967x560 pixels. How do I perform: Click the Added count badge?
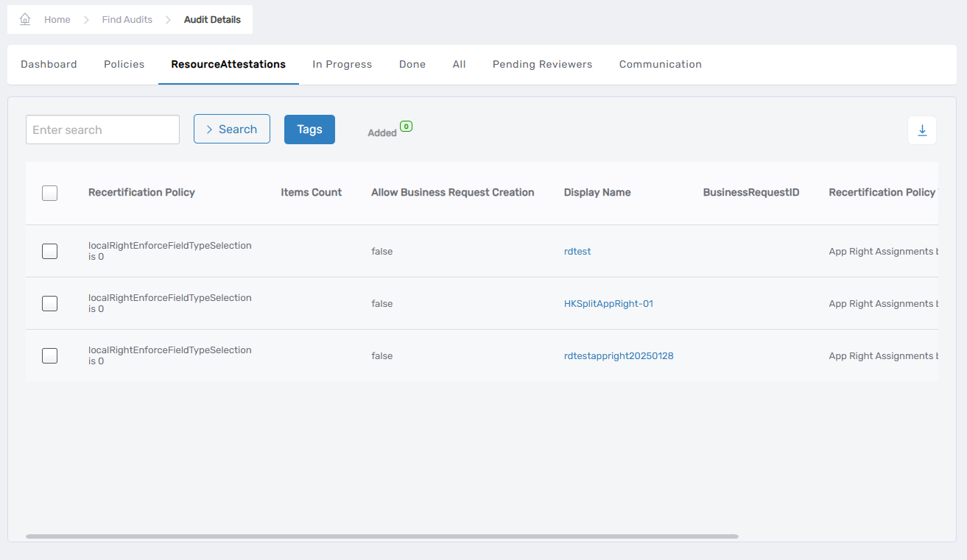click(406, 127)
